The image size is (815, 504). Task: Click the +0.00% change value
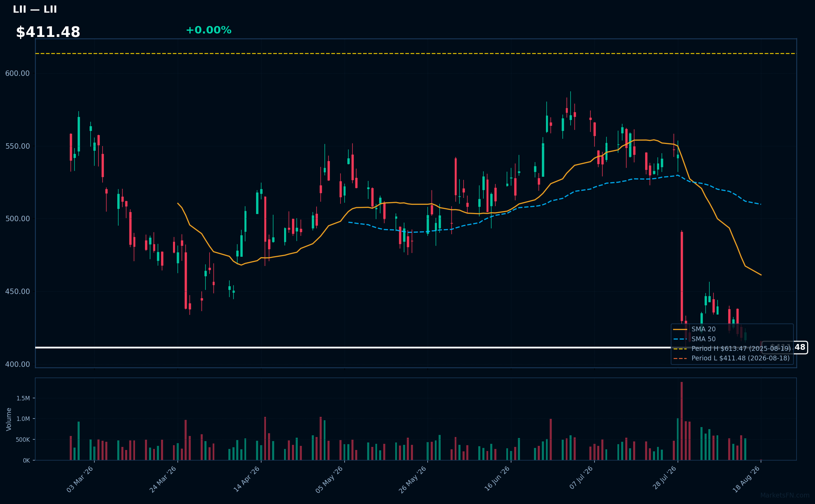pyautogui.click(x=209, y=30)
